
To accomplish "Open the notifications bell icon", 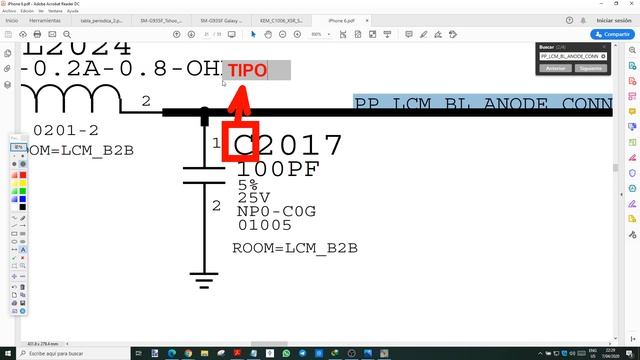I will coord(583,20).
